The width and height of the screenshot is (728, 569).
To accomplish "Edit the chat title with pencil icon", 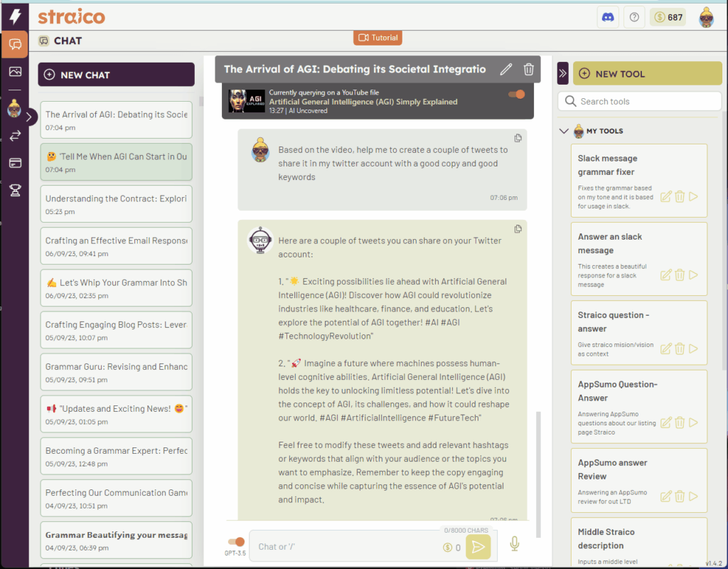I will [x=506, y=69].
